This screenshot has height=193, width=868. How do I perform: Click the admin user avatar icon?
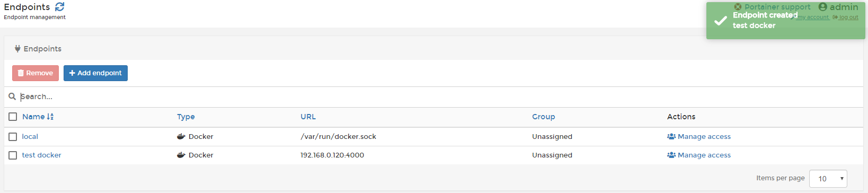pyautogui.click(x=823, y=7)
